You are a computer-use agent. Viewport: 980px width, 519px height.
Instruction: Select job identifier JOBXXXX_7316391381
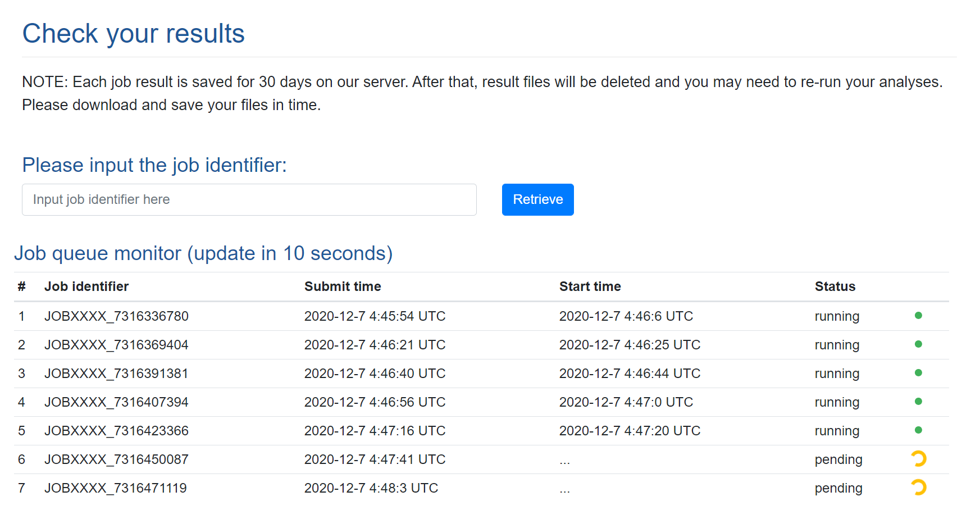(x=116, y=374)
